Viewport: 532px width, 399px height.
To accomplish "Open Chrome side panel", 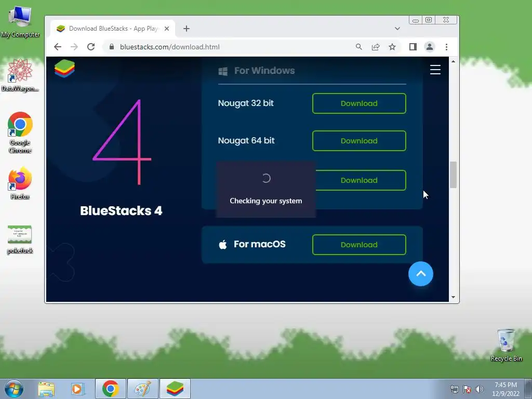I will [413, 47].
